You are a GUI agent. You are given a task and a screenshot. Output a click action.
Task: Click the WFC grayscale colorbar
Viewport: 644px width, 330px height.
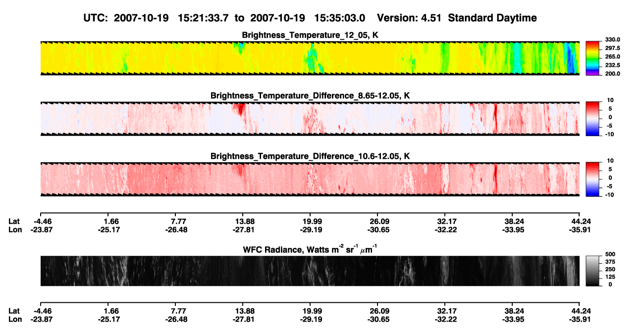tap(592, 271)
